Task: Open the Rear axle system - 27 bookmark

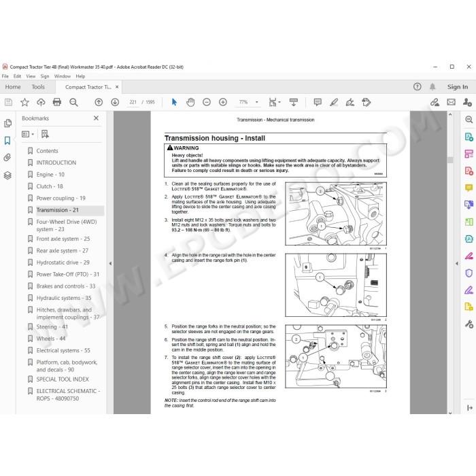Action: click(63, 251)
